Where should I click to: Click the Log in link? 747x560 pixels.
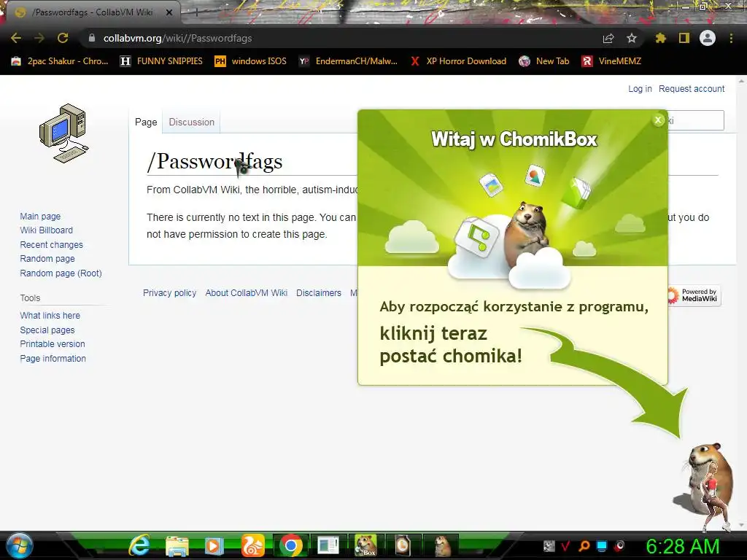point(640,88)
